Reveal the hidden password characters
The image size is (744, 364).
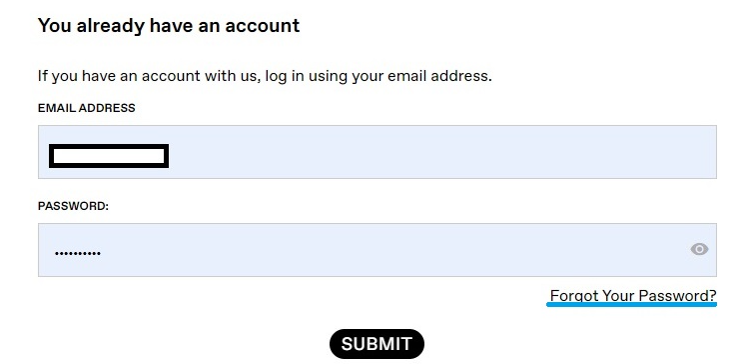699,249
